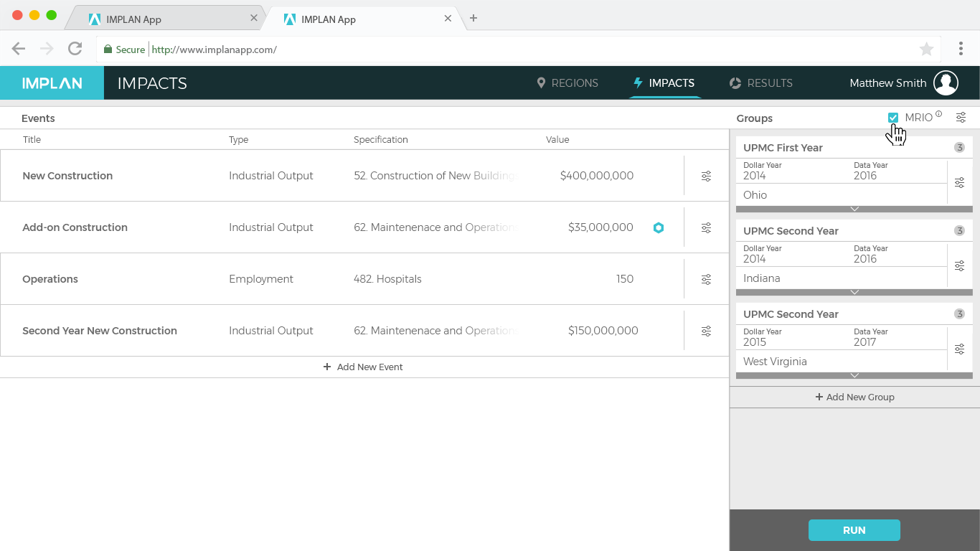
Task: Open Groups panel settings icon
Action: (x=961, y=118)
